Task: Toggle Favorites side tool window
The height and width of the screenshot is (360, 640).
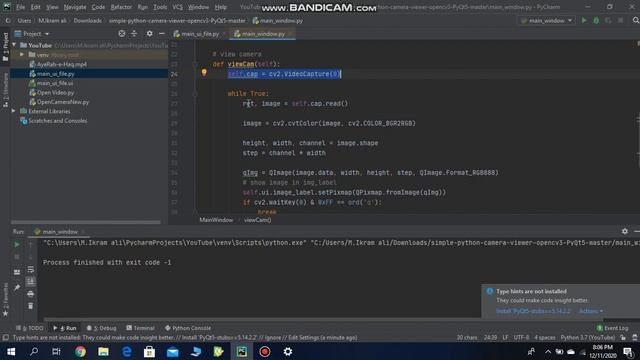Action: pyautogui.click(x=5, y=299)
